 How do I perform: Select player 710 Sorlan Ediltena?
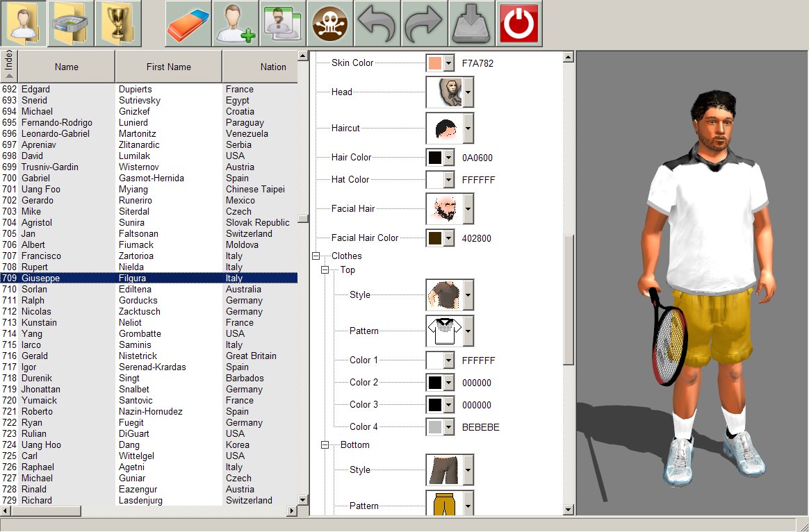pyautogui.click(x=149, y=289)
